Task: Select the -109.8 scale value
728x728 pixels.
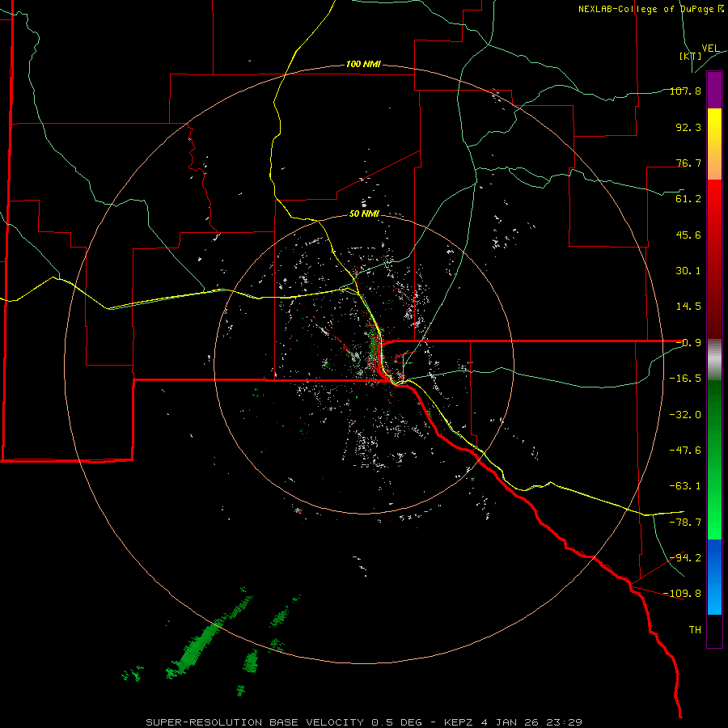Action: tap(683, 594)
